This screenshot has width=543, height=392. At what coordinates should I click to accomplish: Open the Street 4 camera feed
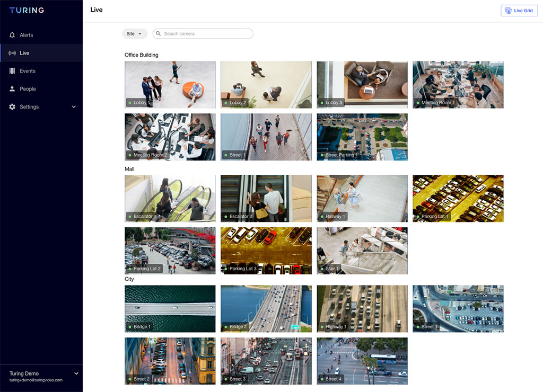362,361
